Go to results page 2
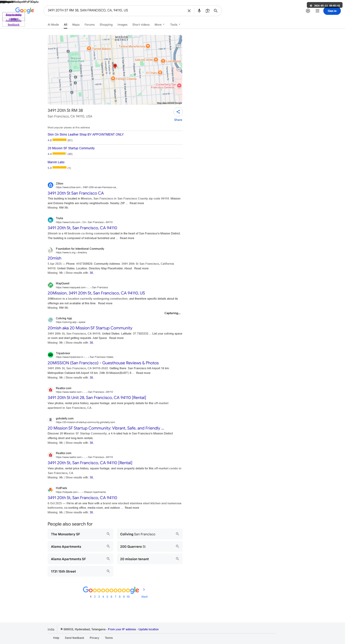This screenshot has width=349, height=644. tap(95, 597)
